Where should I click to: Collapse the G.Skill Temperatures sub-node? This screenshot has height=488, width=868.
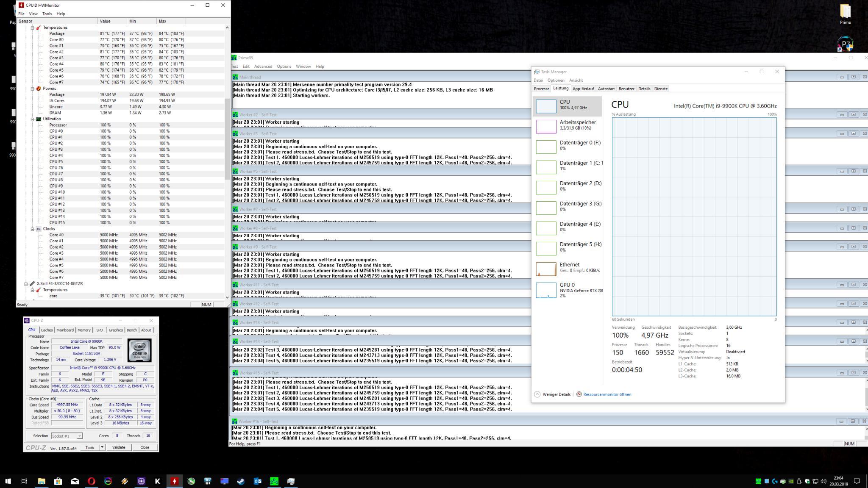[32, 290]
